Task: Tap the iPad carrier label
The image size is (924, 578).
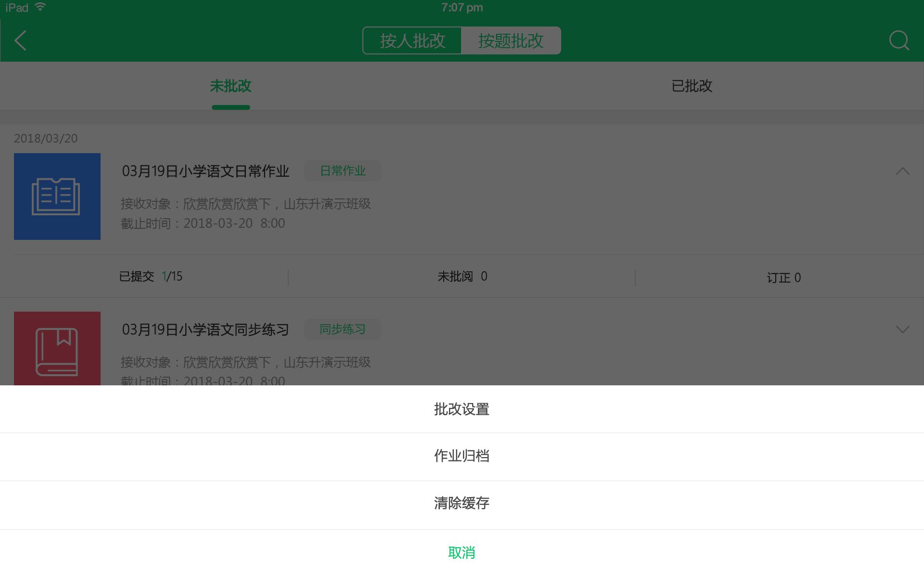Action: point(17,7)
